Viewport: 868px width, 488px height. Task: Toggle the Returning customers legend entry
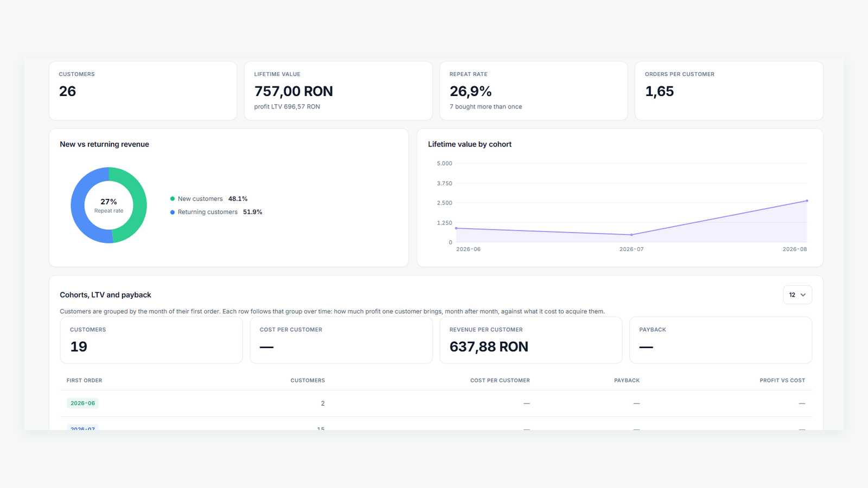coord(216,212)
